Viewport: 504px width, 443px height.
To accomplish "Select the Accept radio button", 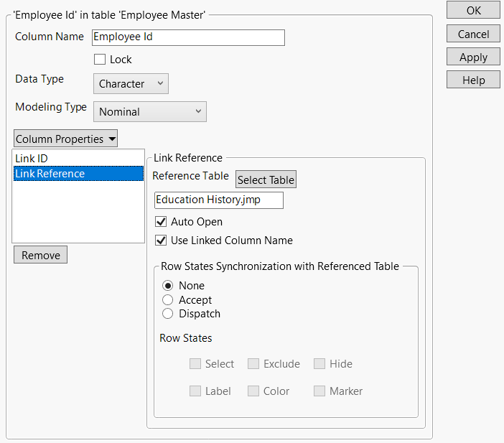I will pyautogui.click(x=168, y=300).
